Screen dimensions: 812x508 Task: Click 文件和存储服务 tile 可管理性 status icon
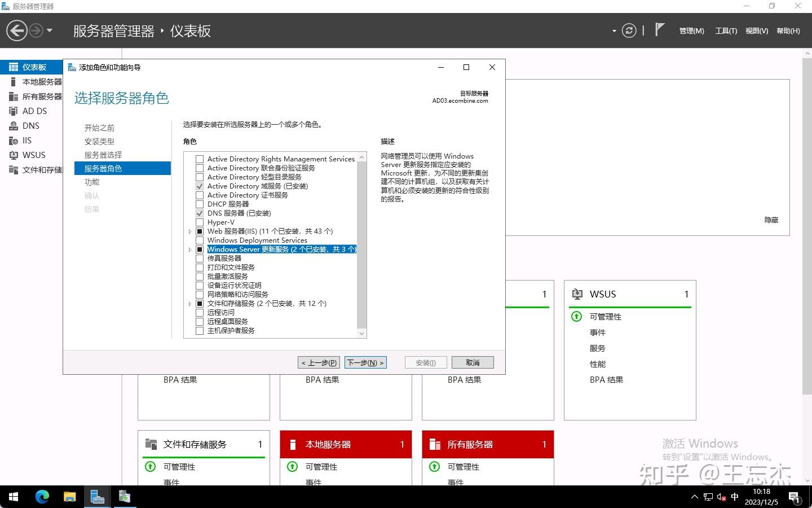[150, 467]
